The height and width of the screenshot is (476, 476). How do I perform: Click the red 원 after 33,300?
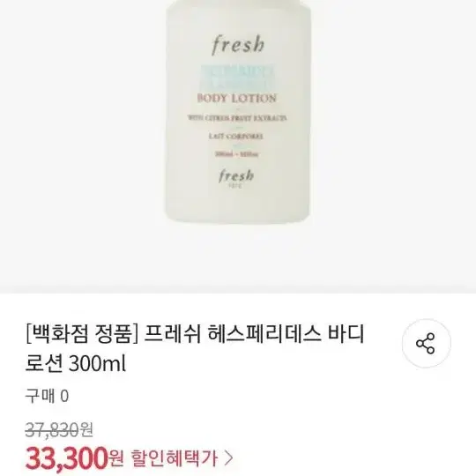115,458
